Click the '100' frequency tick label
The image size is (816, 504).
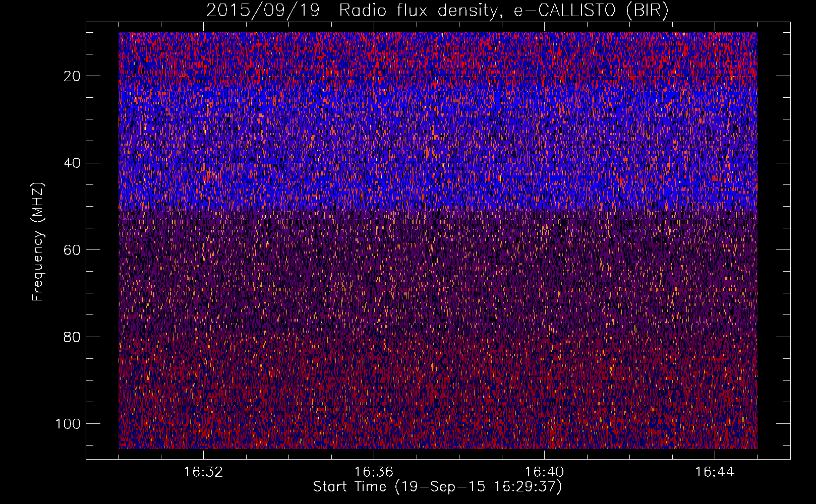69,424
